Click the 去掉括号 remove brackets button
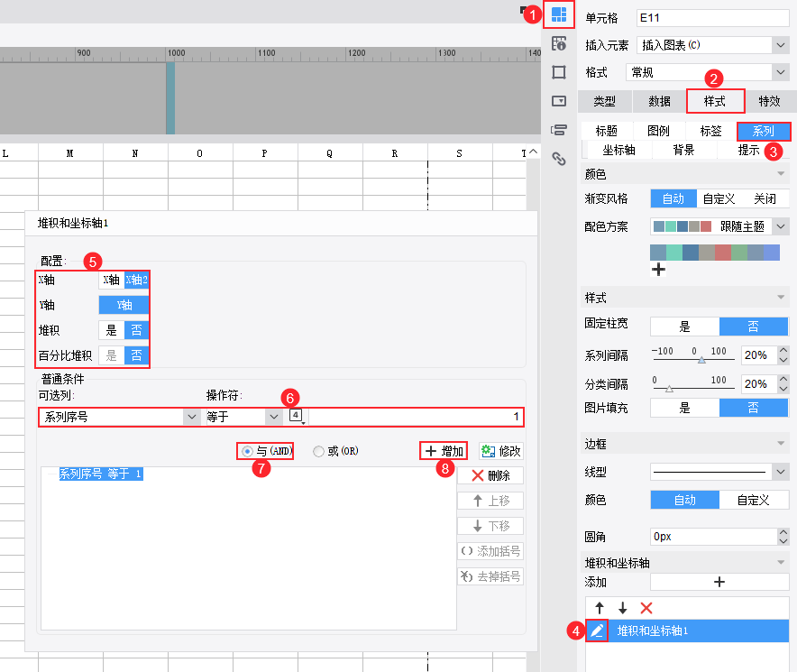Screen dimensions: 797x672 pyautogui.click(x=490, y=576)
